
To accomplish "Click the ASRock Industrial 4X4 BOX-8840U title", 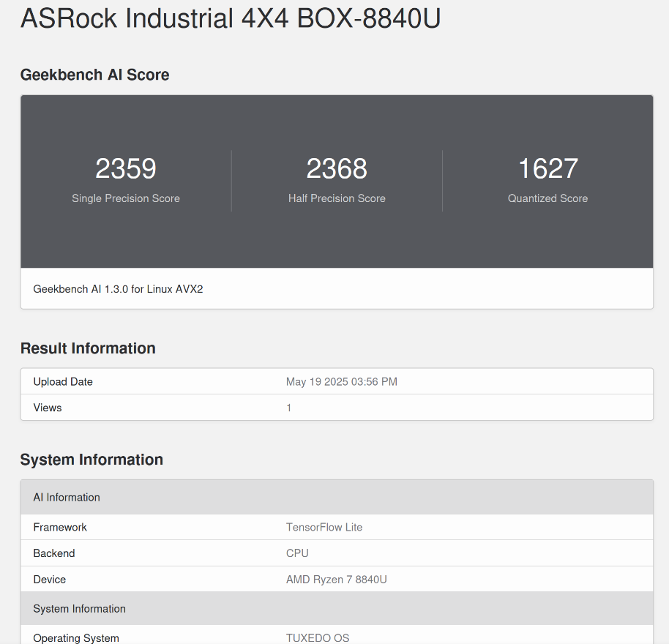I will click(231, 18).
